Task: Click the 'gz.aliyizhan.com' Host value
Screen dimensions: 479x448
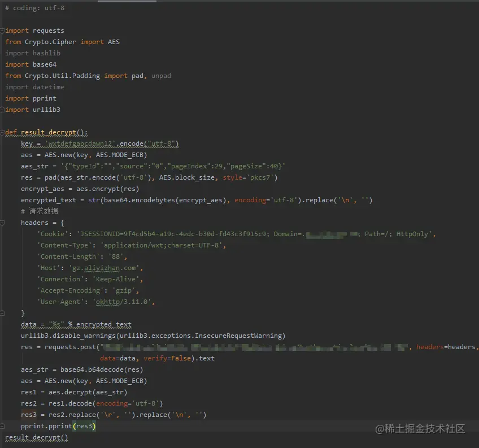Action: pos(104,268)
